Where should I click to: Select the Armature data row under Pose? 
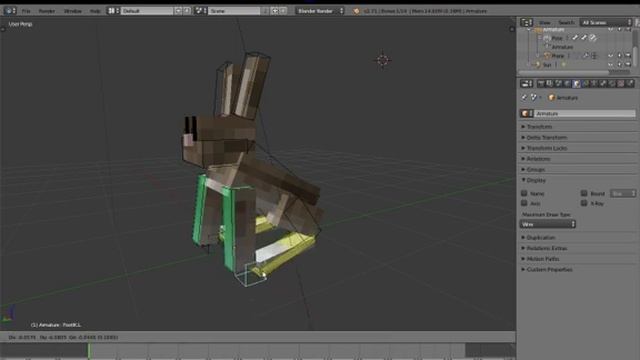pos(562,47)
